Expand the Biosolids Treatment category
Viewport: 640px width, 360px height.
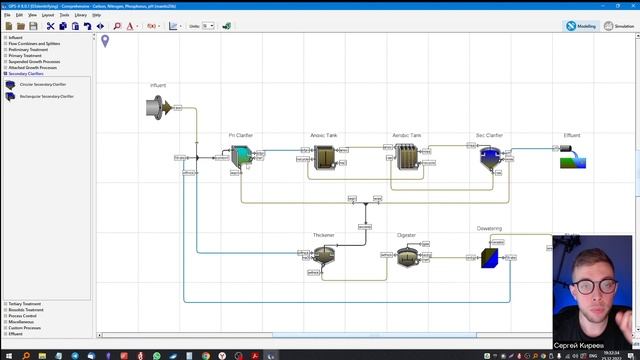click(6, 310)
